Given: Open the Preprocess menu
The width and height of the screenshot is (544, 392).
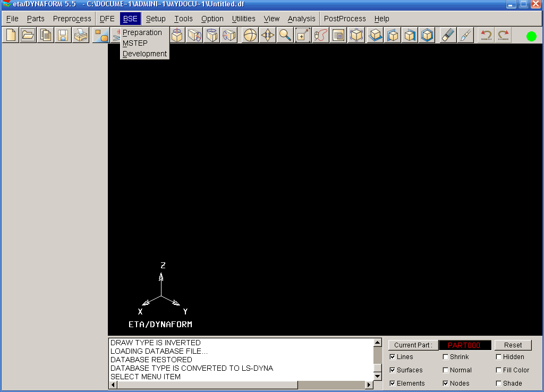Looking at the screenshot, I should (72, 19).
